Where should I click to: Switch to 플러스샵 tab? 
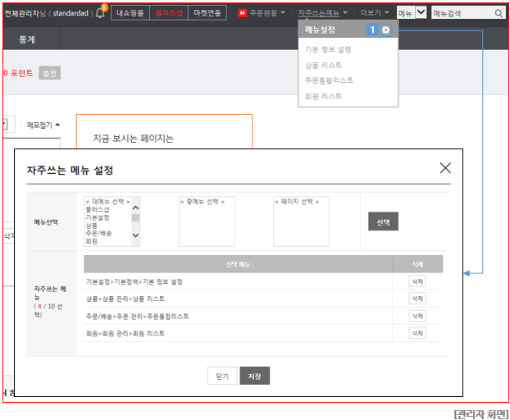pyautogui.click(x=169, y=12)
